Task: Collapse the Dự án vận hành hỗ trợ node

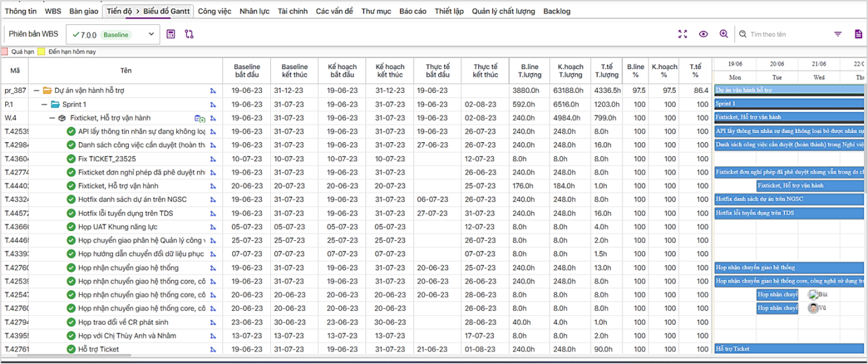Action: tap(36, 91)
